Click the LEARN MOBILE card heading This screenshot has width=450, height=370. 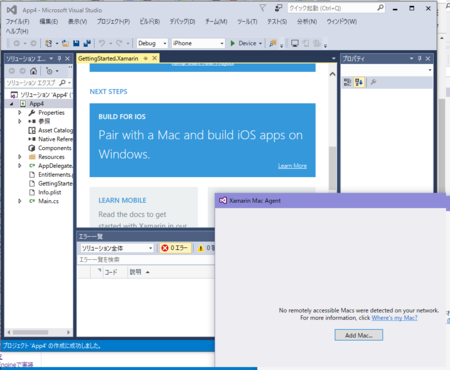tap(122, 200)
